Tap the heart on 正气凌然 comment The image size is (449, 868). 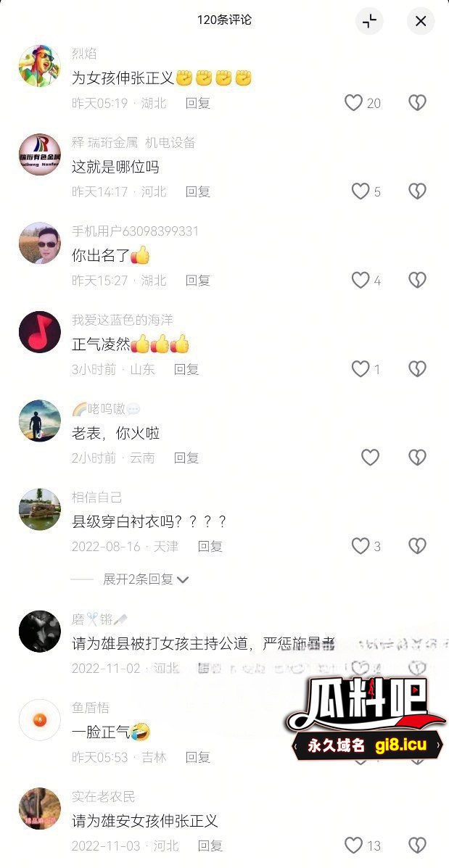(361, 368)
